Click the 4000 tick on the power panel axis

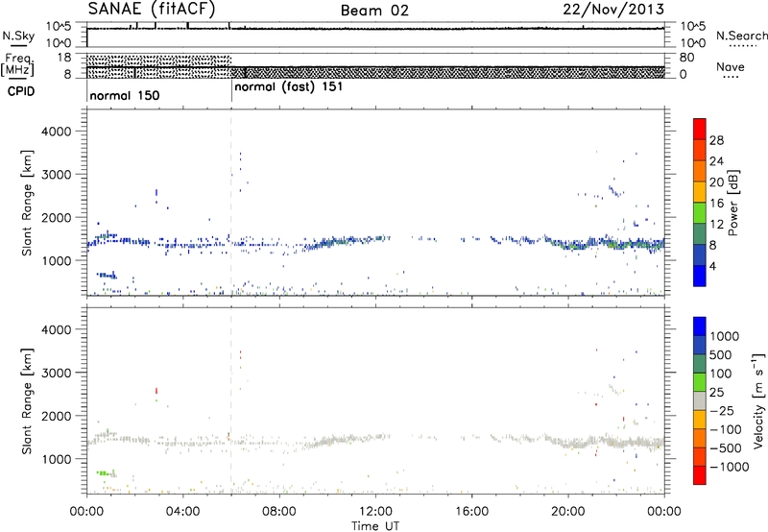[x=57, y=132]
